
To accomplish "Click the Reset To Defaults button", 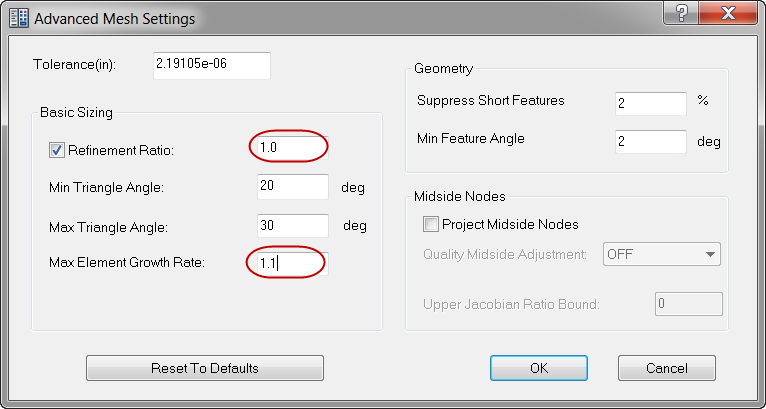I will pyautogui.click(x=205, y=368).
